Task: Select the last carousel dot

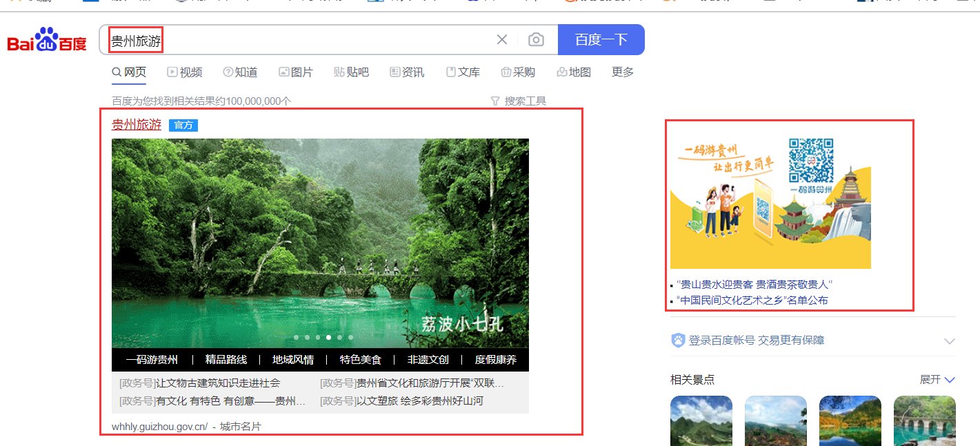Action: (350, 338)
